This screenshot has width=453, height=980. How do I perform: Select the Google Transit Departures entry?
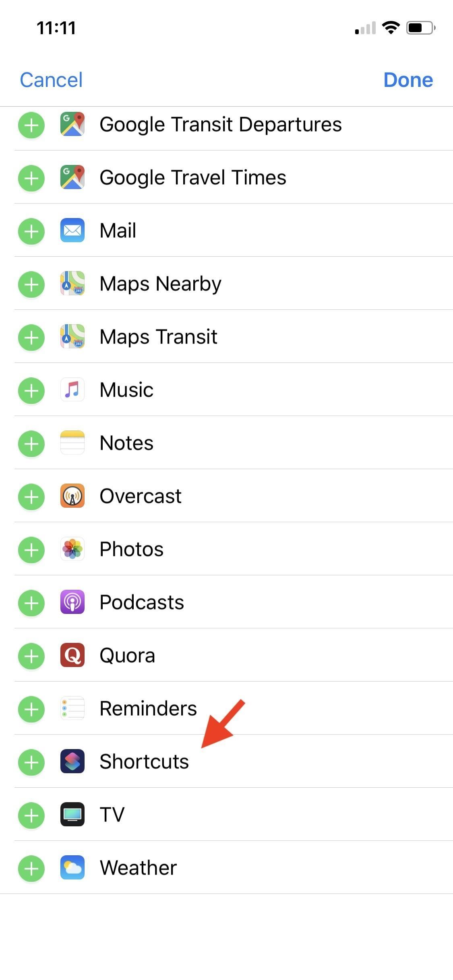click(220, 124)
